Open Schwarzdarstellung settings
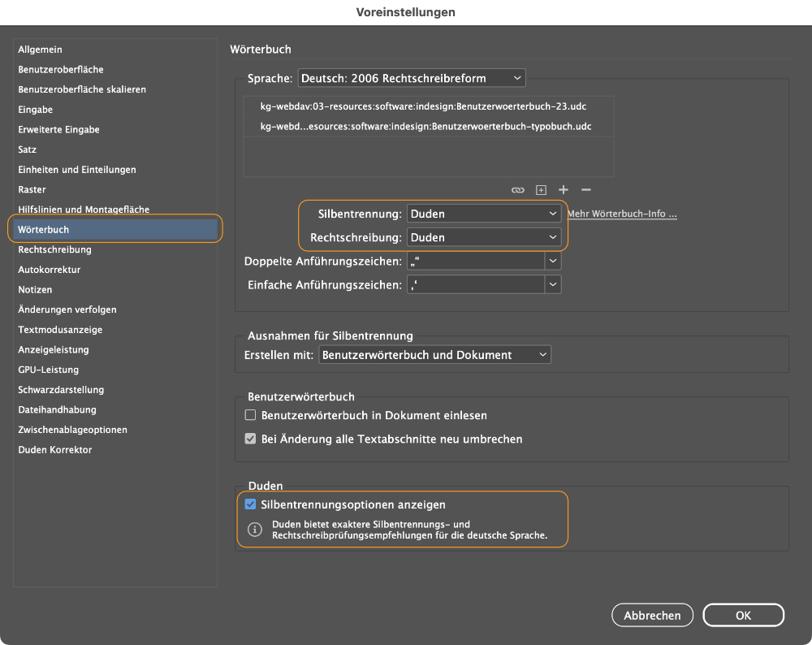This screenshot has width=812, height=645. tap(115, 390)
